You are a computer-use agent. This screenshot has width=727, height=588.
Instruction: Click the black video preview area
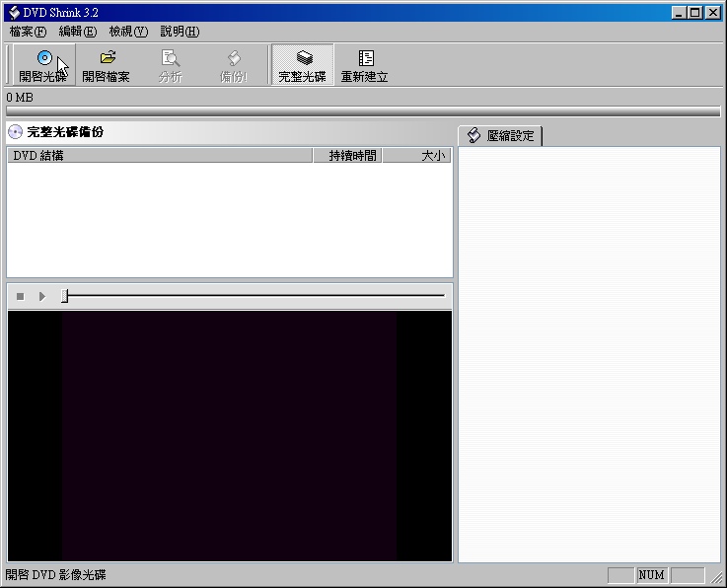pyautogui.click(x=230, y=436)
